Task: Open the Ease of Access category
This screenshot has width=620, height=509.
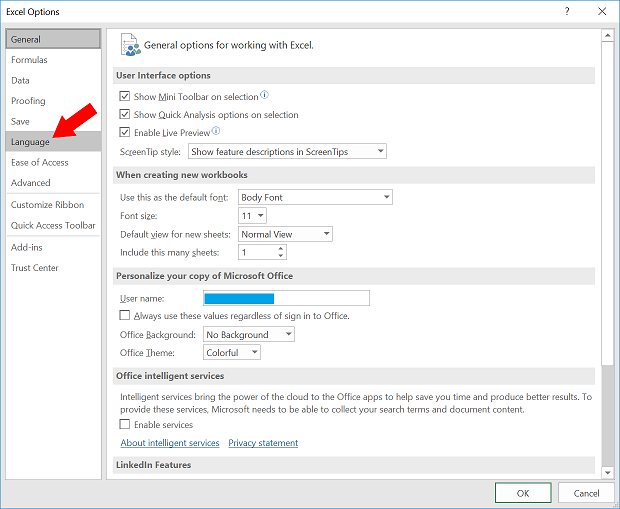Action: (53, 162)
